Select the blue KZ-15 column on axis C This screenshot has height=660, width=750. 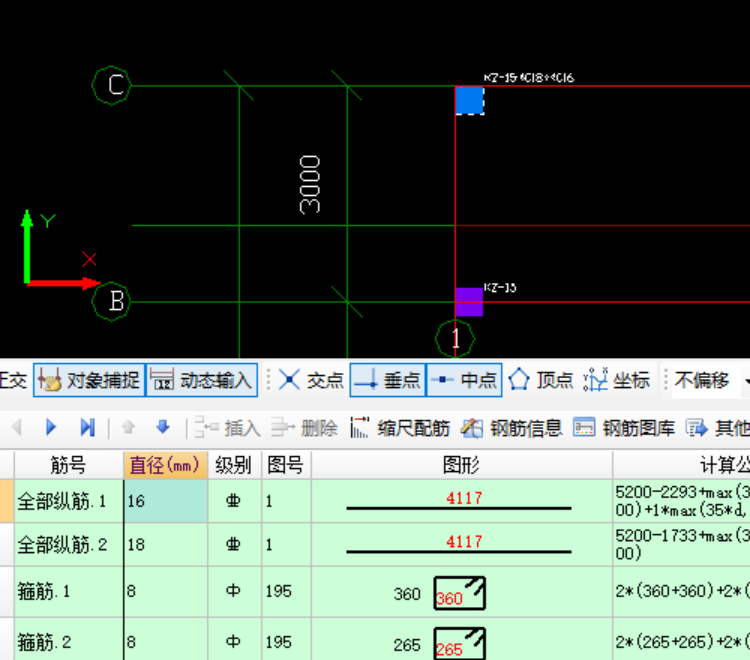coord(469,100)
